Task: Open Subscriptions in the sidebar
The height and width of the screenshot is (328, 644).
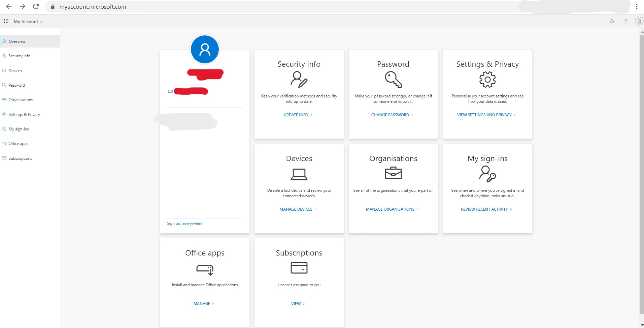Action: click(x=30, y=158)
